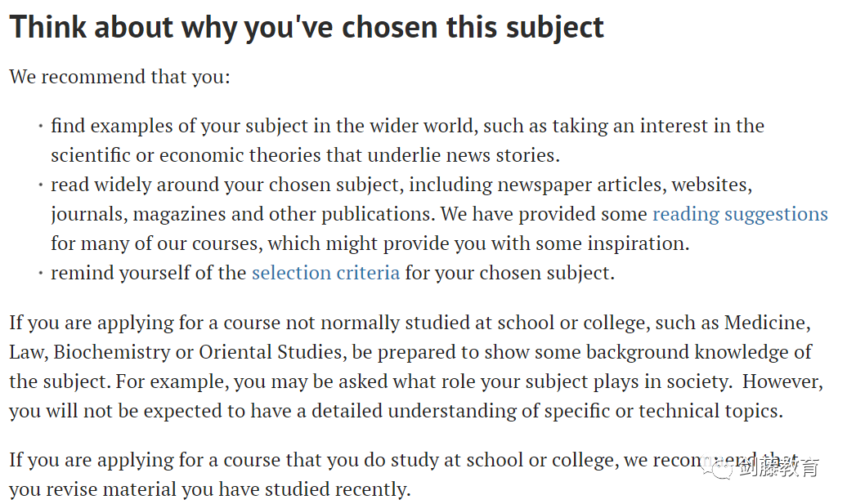
Task: Click the second bullet point marker
Action: [41, 185]
